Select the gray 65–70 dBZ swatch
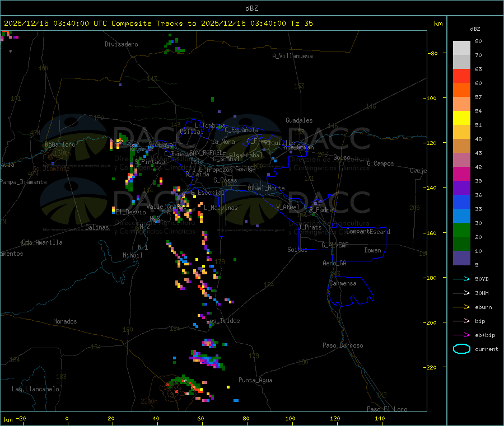The height and width of the screenshot is (426, 504). coord(461,62)
